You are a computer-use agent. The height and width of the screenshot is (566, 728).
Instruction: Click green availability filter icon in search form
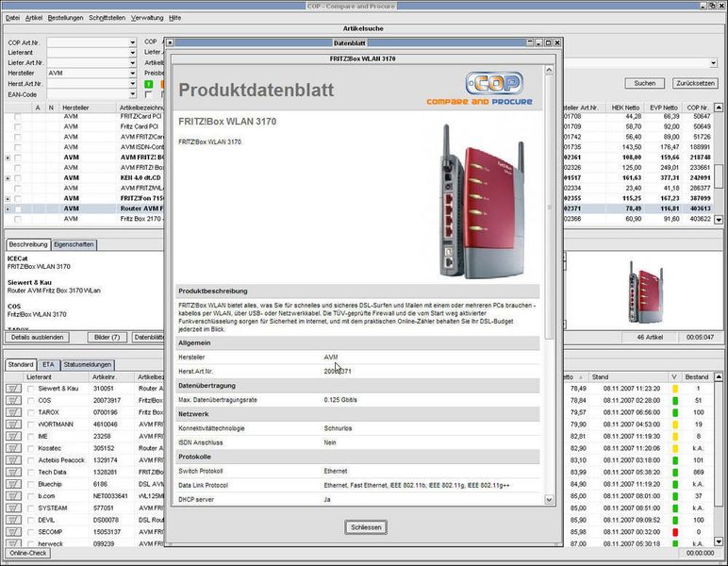click(149, 84)
